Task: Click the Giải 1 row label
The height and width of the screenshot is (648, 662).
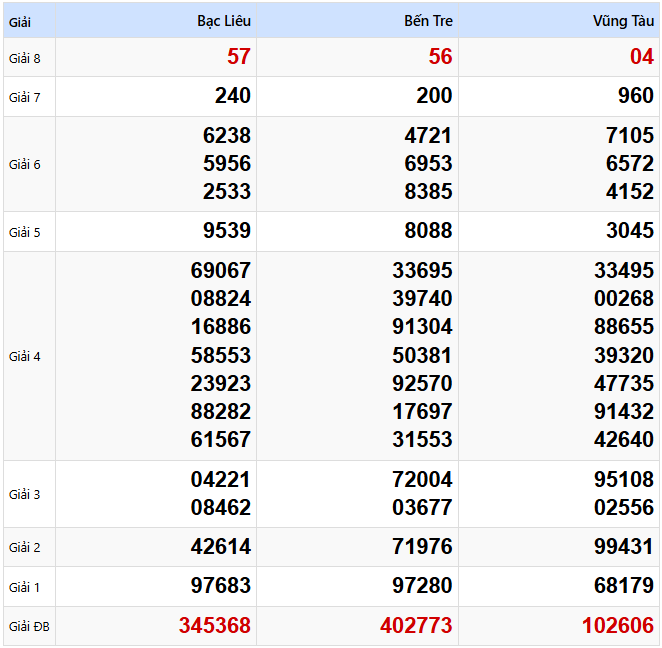Action: [x=25, y=586]
